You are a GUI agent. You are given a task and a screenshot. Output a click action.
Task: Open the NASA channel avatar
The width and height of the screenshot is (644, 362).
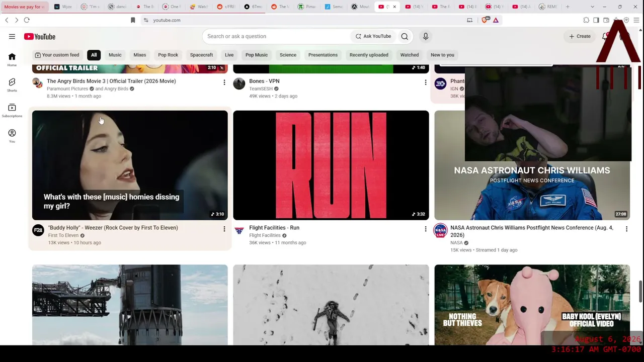pos(440,231)
